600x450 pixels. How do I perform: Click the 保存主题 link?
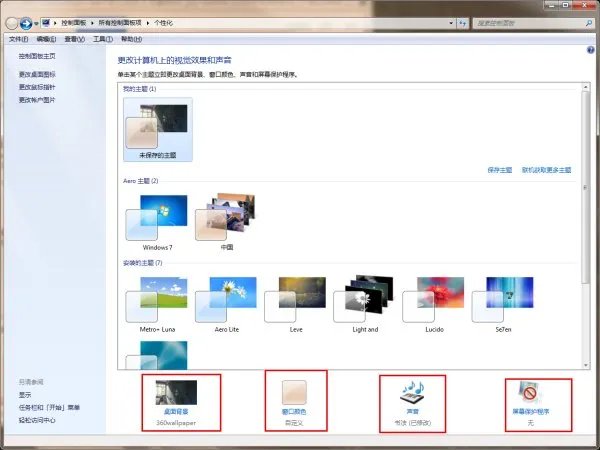tap(500, 170)
